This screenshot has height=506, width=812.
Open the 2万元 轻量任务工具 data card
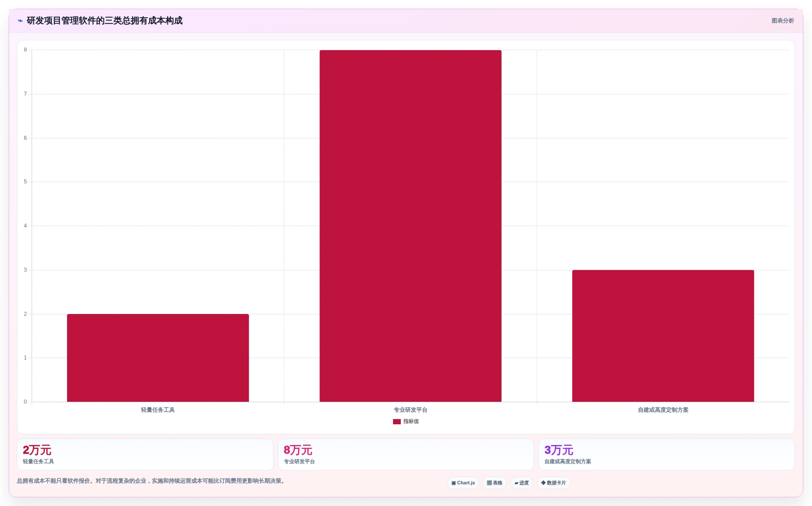145,455
